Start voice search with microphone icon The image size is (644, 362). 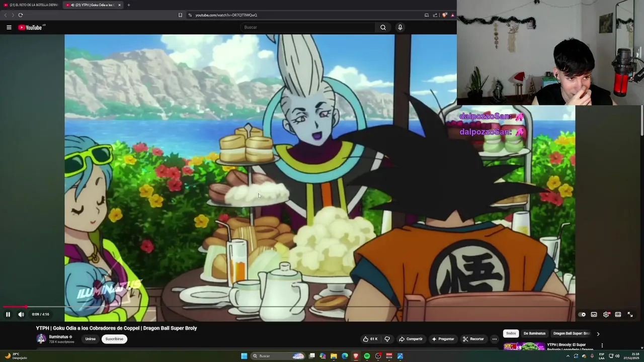tap(400, 27)
